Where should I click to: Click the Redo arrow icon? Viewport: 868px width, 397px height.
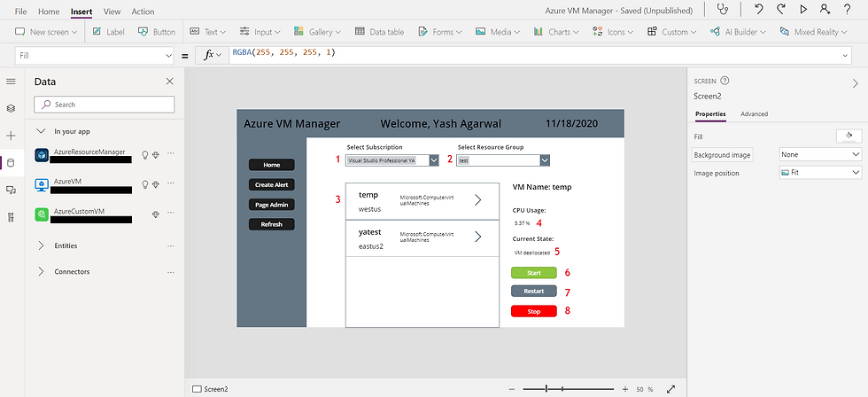781,10
